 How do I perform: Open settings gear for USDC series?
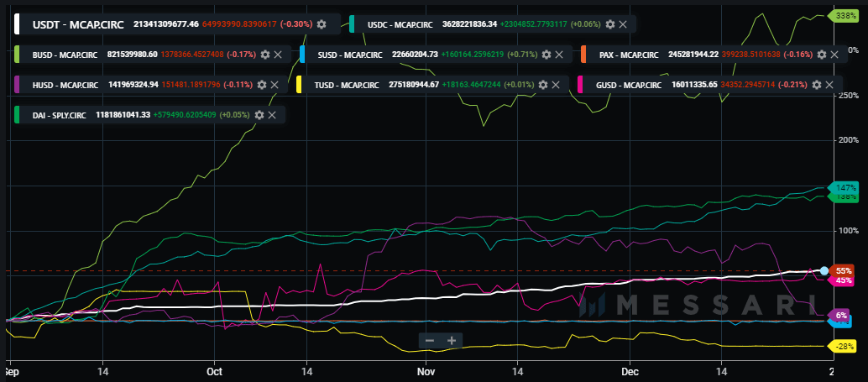[x=609, y=25]
